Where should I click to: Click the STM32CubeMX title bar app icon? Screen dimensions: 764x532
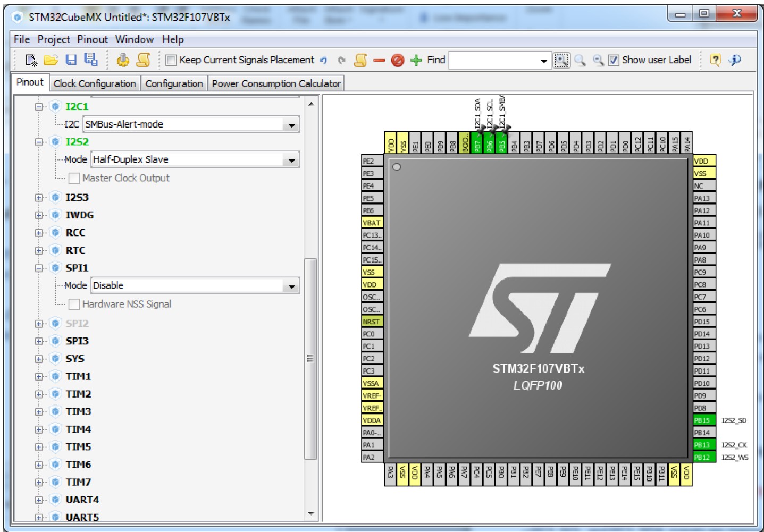(x=18, y=18)
